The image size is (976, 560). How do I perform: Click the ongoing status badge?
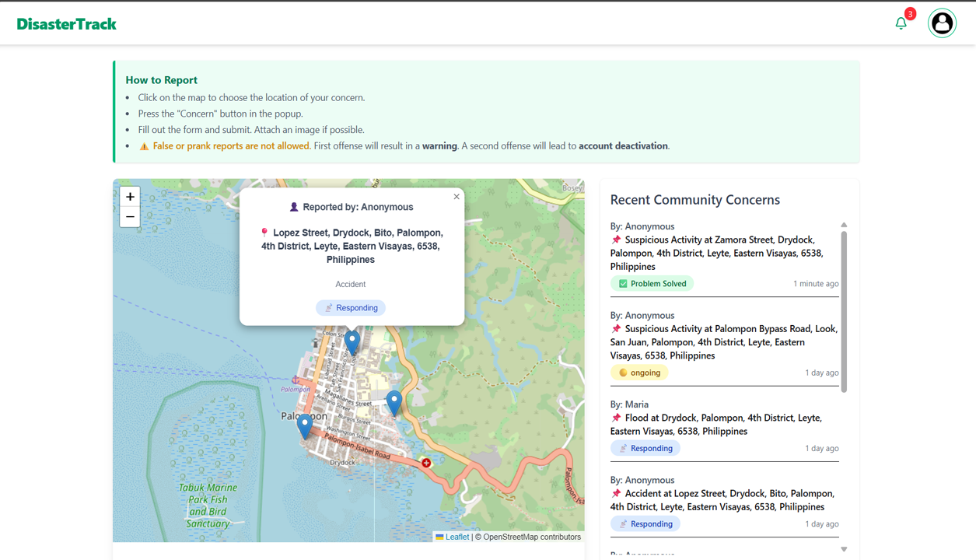(x=639, y=373)
